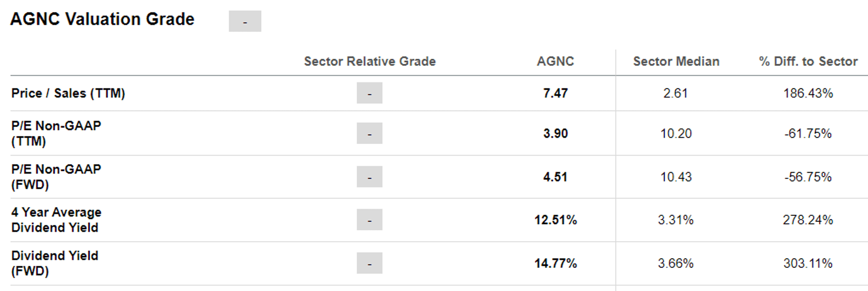Click the sector median value 10.43
This screenshot has width=868, height=291.
pyautogui.click(x=676, y=177)
